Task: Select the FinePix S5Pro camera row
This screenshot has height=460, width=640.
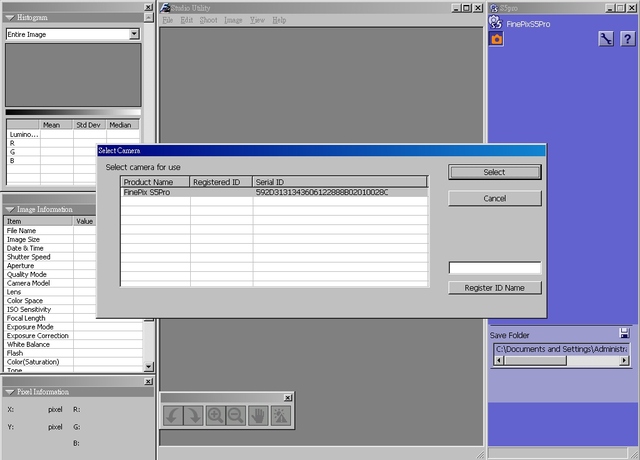Action: tap(274, 192)
